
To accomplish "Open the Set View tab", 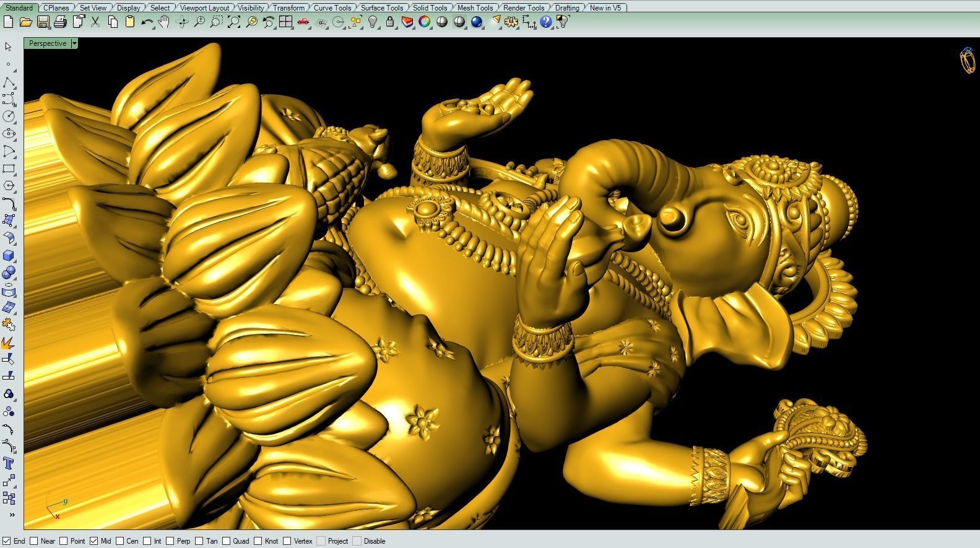I will (93, 7).
